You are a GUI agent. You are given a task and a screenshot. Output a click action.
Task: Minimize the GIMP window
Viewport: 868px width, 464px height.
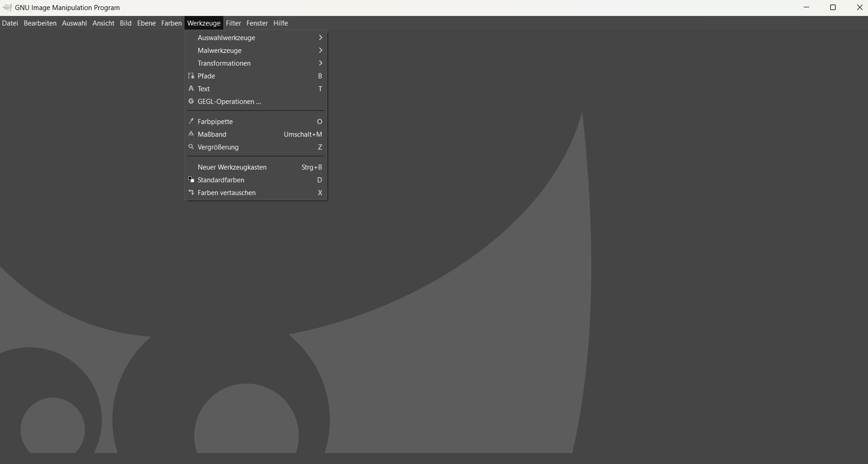pyautogui.click(x=806, y=8)
